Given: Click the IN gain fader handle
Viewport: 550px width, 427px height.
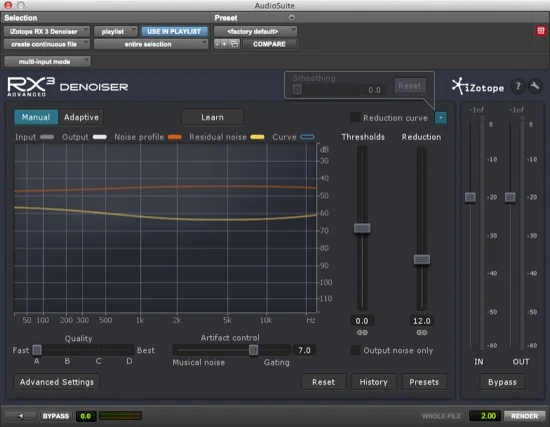Looking at the screenshot, I should point(470,197).
